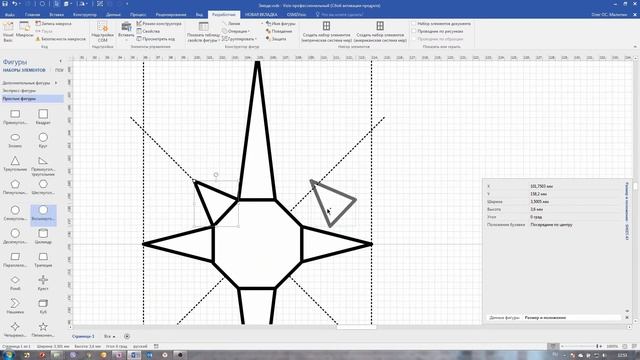Select the Круг shape
Viewport: 640px width, 360px height.
point(43,140)
